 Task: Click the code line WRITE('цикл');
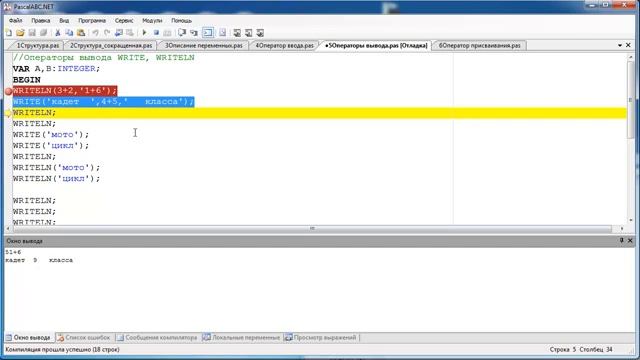[51, 145]
